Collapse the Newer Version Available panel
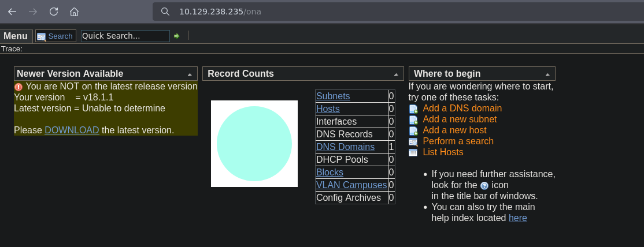This screenshot has width=644, height=247. [190, 74]
